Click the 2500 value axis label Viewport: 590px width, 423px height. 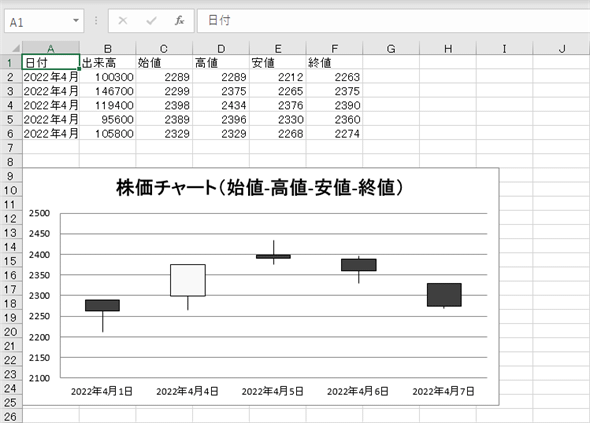point(40,213)
